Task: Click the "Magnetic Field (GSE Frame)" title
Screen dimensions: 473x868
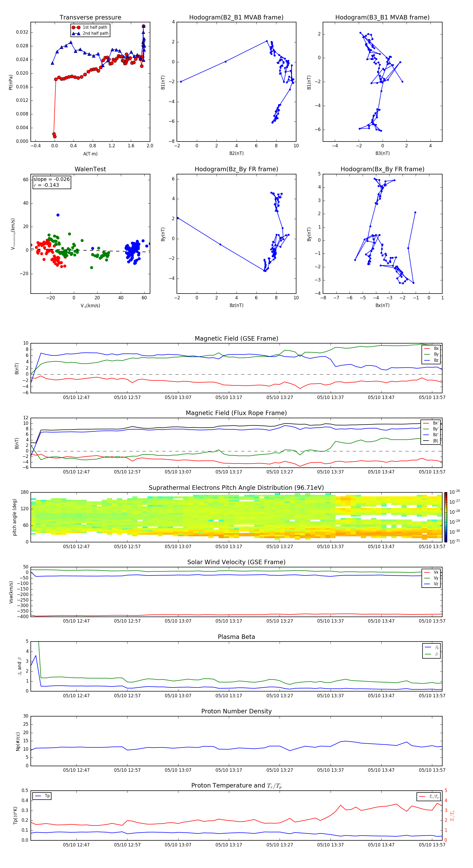Action: click(x=236, y=339)
